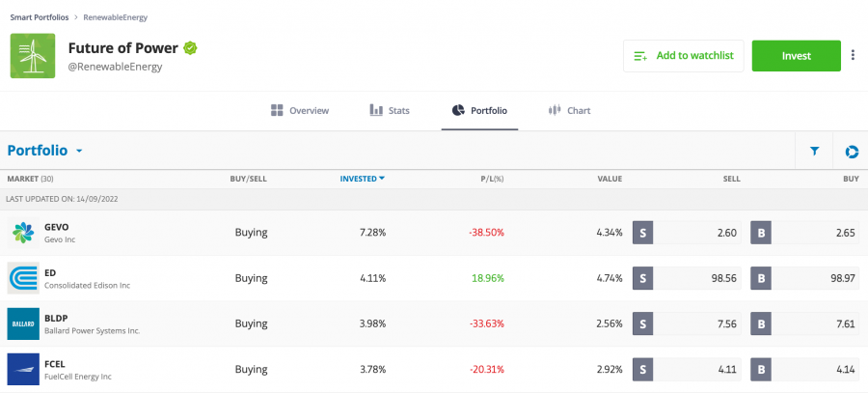Click the BLDP sell price 7.56
The width and height of the screenshot is (868, 393).
[x=727, y=323]
